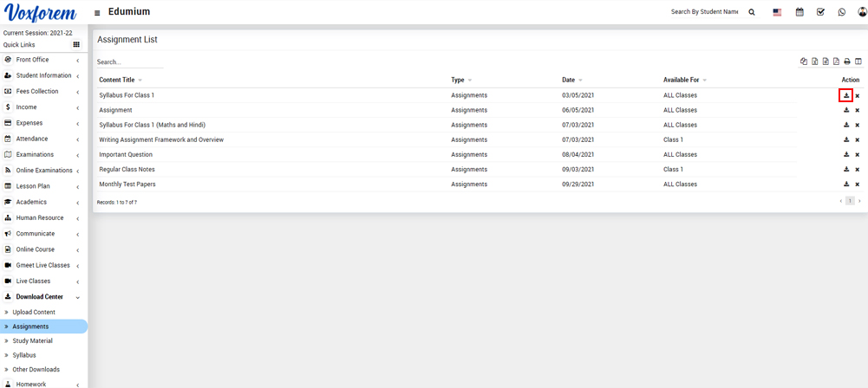Export the list with the PDF icon
Image resolution: width=868 pixels, height=388 pixels.
point(836,61)
